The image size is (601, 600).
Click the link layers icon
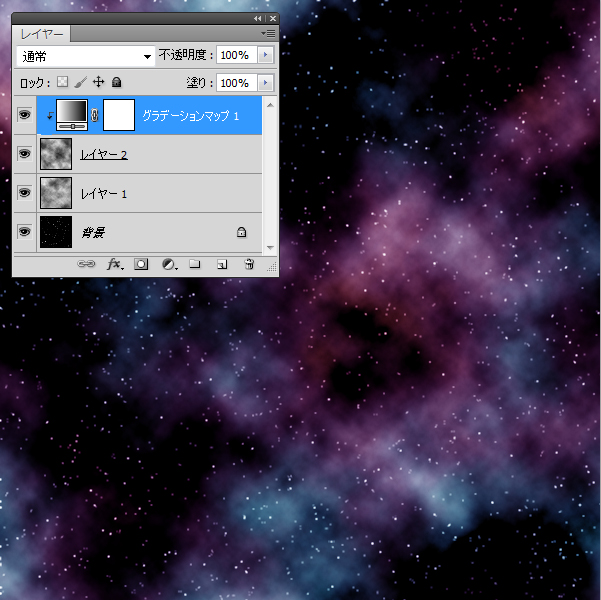[x=86, y=264]
